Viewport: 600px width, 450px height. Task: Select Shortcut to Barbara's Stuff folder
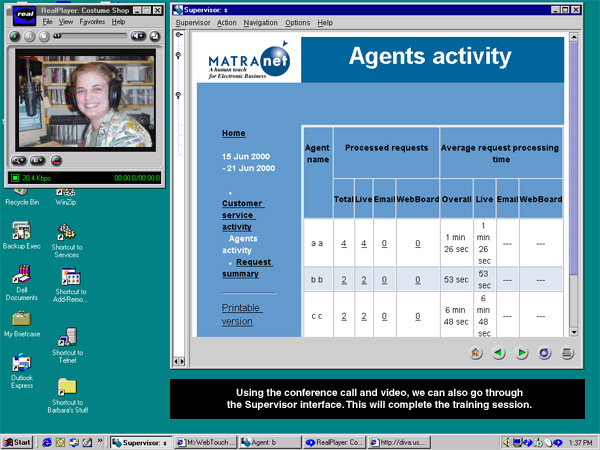[67, 396]
